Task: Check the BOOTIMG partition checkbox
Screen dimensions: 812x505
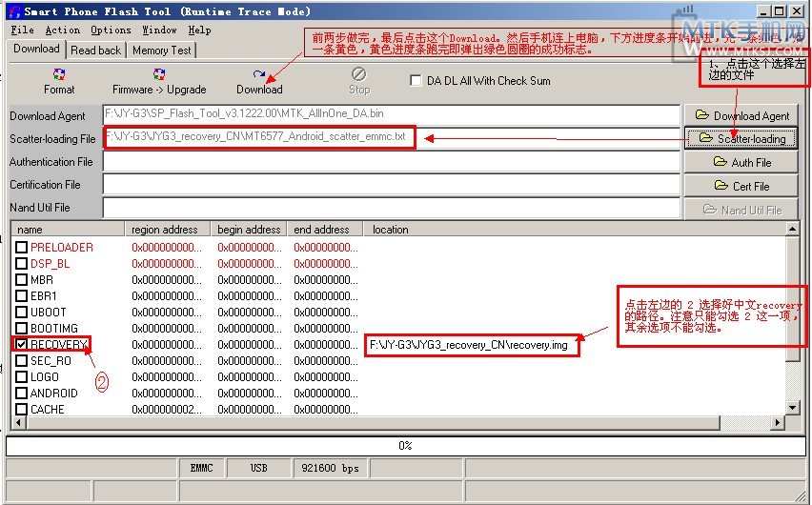Action: (21, 328)
